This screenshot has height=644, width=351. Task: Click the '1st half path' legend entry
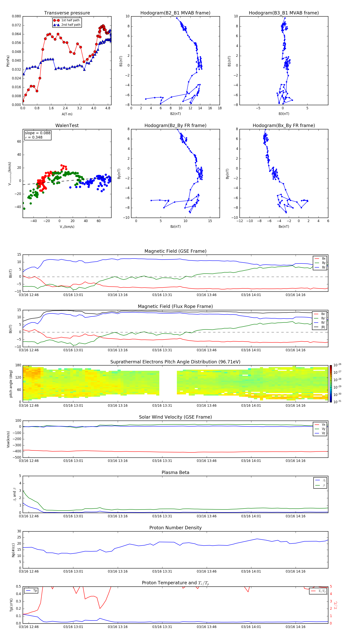67,20
